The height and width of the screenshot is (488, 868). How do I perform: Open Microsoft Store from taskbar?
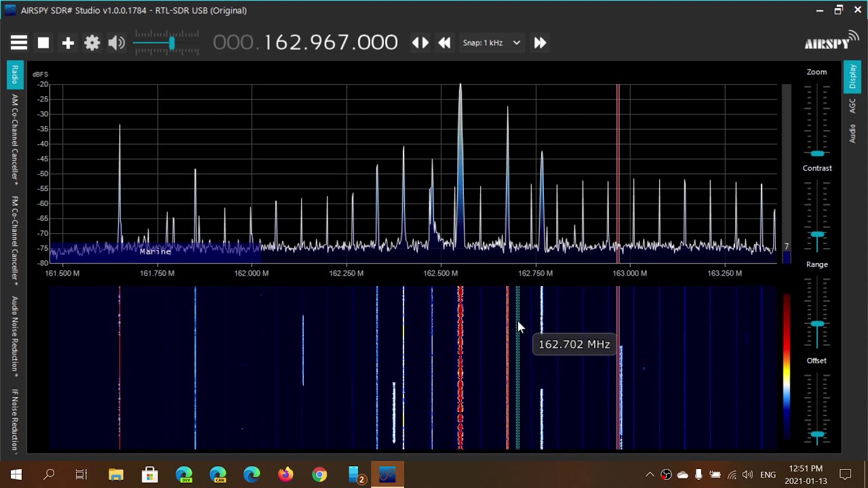(x=150, y=474)
